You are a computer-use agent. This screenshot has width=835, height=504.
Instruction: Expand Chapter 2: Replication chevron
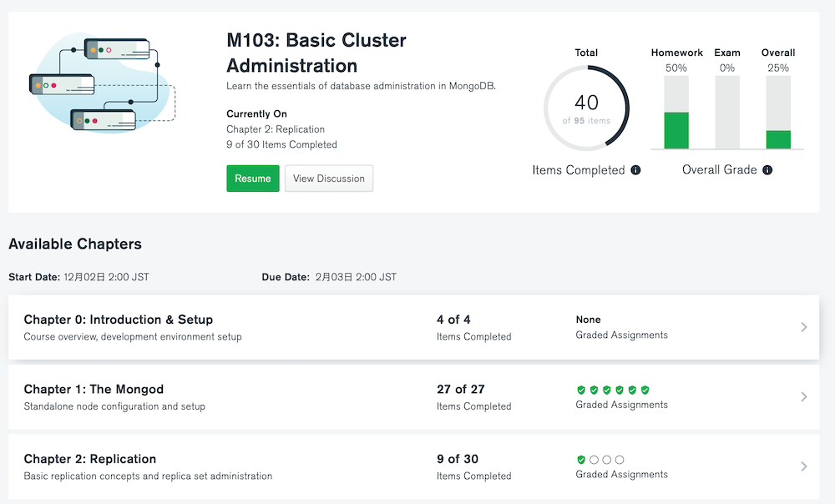803,466
